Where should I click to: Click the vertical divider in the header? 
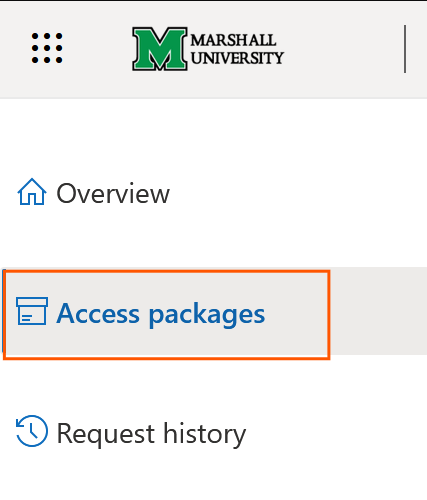coord(405,49)
